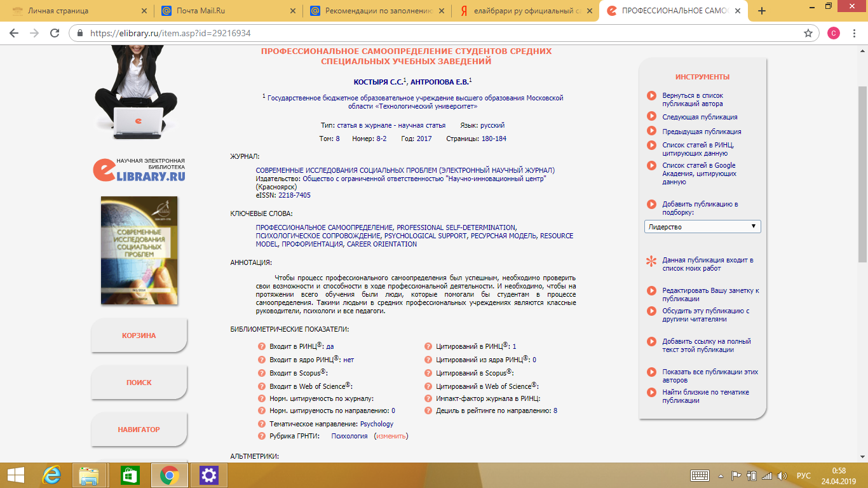This screenshot has height=488, width=868.
Task: Click the 'изменить' link for ГРНТИ rubric
Action: point(391,437)
